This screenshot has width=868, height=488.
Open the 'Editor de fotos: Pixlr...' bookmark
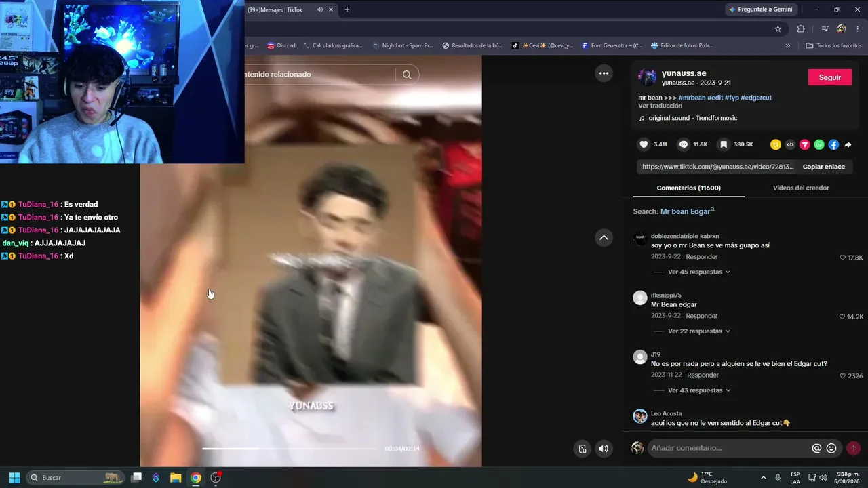click(x=682, y=45)
